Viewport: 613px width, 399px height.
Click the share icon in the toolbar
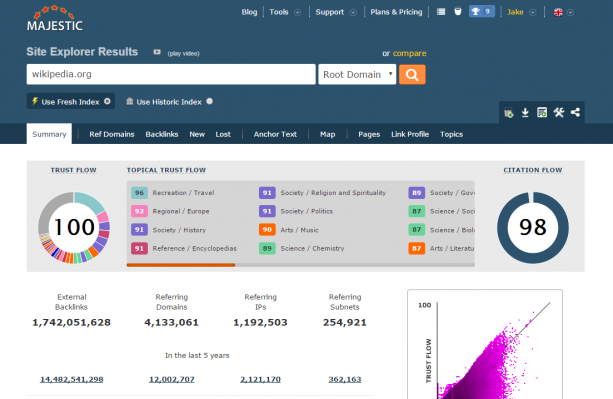pyautogui.click(x=575, y=113)
